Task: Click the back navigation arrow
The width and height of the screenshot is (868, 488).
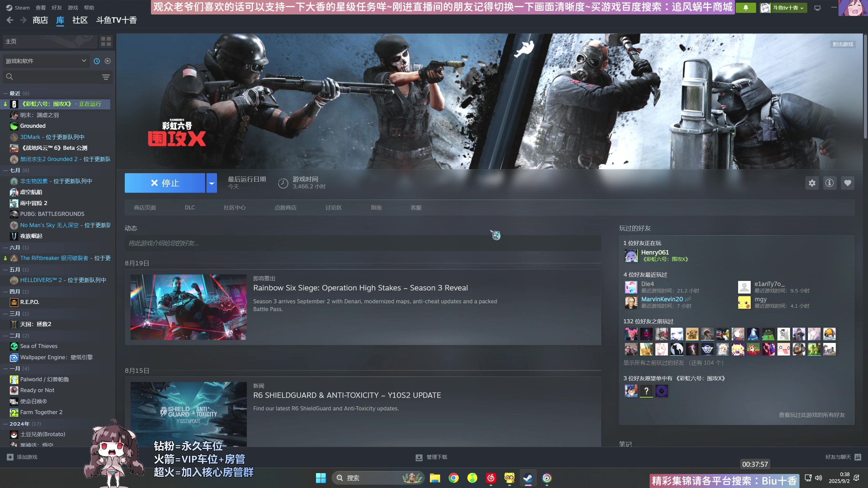Action: [10, 20]
